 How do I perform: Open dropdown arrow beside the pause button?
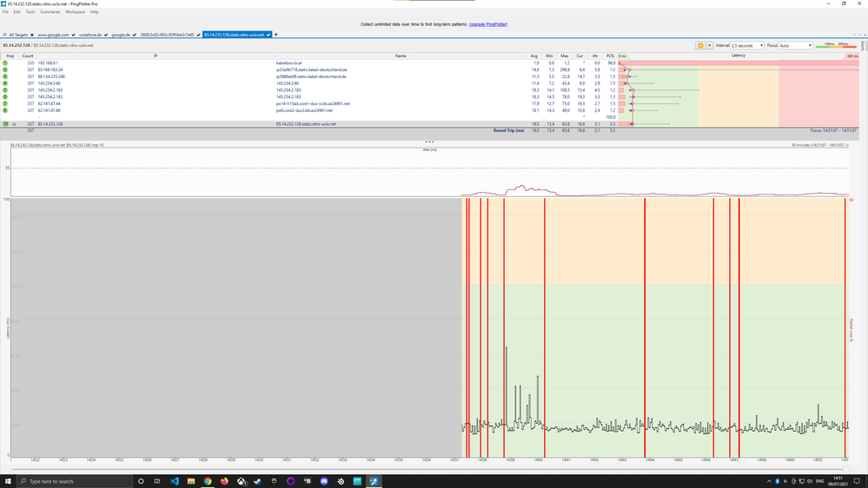pos(707,45)
